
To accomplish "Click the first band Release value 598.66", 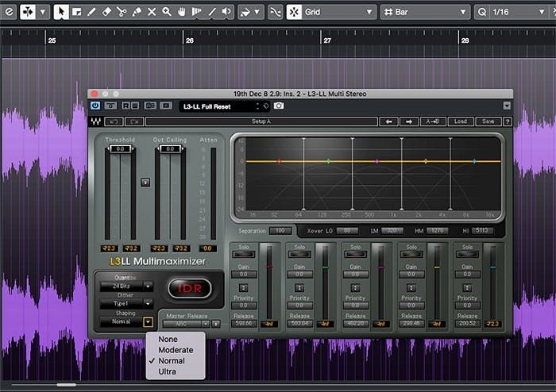I will 244,324.
